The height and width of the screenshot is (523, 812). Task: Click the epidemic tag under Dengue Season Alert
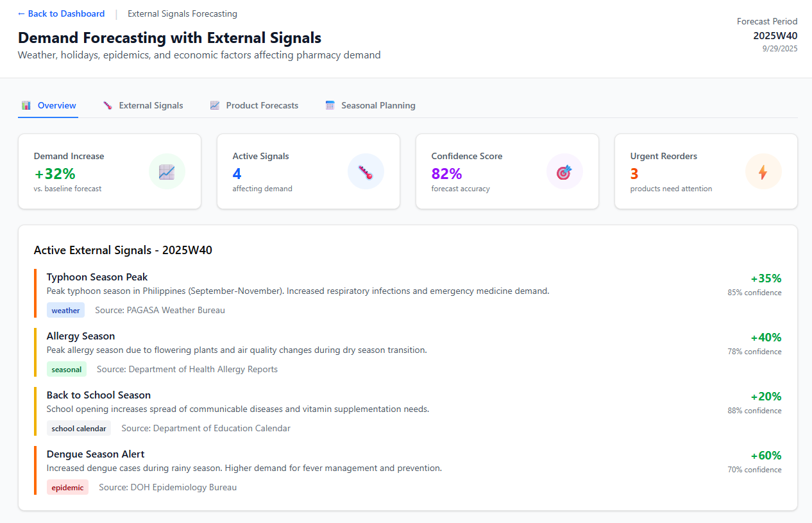click(67, 487)
